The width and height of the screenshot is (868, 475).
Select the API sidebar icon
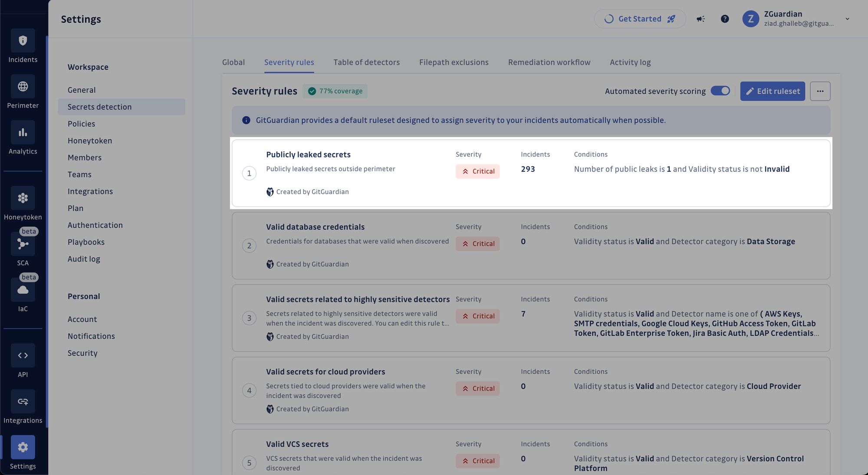pyautogui.click(x=23, y=355)
